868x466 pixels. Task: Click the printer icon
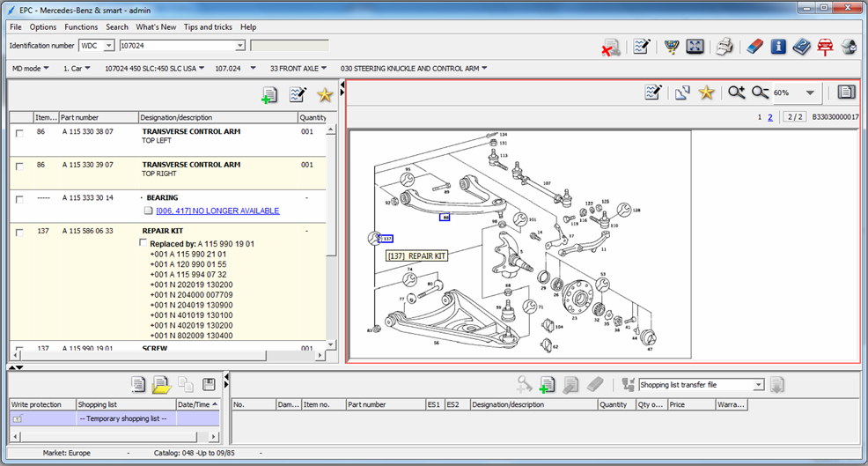[x=725, y=47]
